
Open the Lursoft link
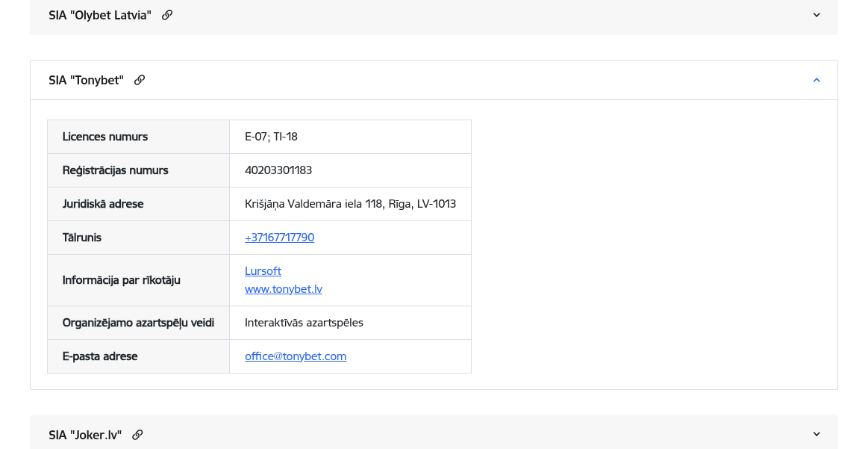click(x=263, y=271)
